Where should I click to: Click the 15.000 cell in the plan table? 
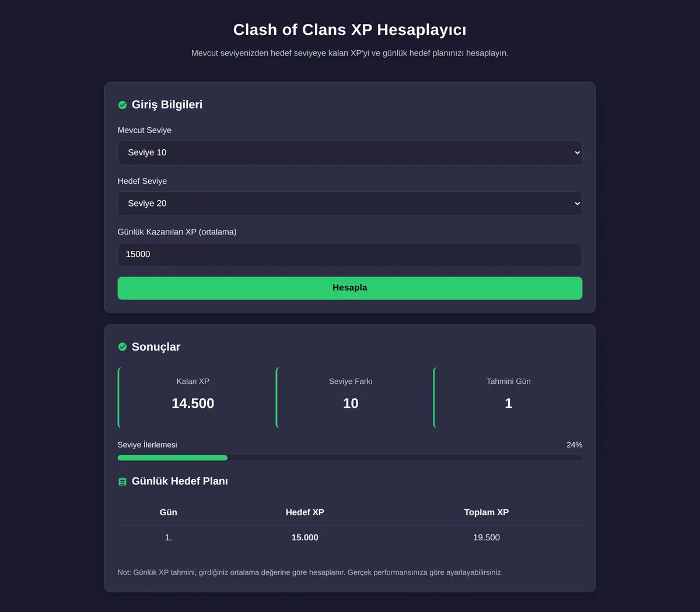[x=305, y=537]
